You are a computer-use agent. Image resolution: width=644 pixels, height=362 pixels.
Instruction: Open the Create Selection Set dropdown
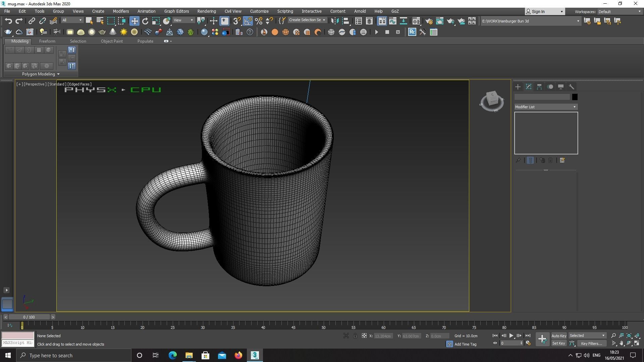[307, 20]
